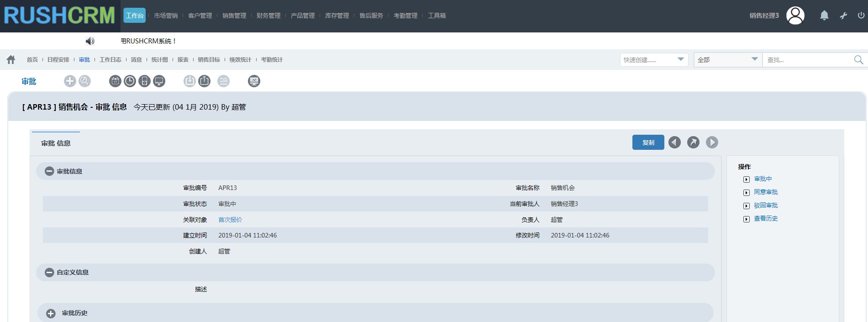
Task: Click the calendar icon in the toolbar
Action: tap(116, 81)
